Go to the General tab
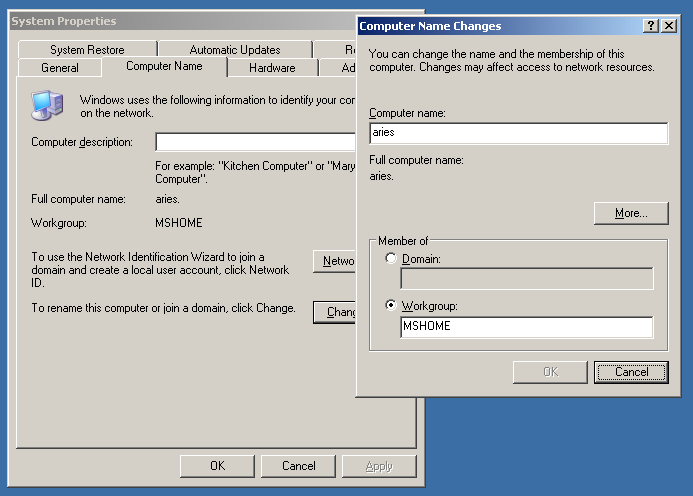The height and width of the screenshot is (496, 693). (60, 68)
